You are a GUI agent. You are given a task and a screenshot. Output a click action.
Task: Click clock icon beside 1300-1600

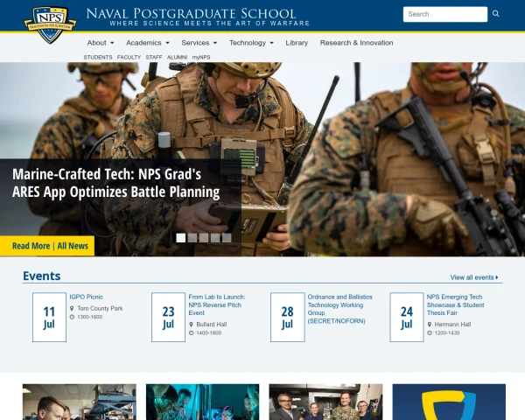[72, 317]
